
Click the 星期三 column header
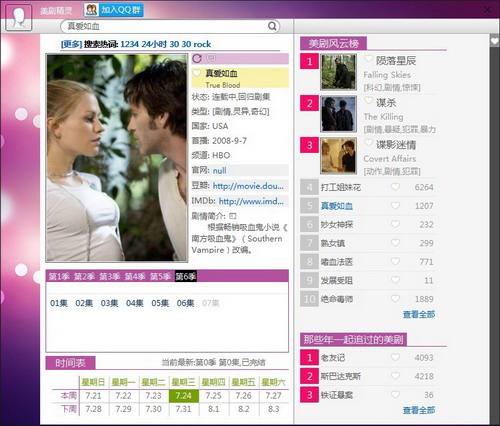pyautogui.click(x=184, y=382)
